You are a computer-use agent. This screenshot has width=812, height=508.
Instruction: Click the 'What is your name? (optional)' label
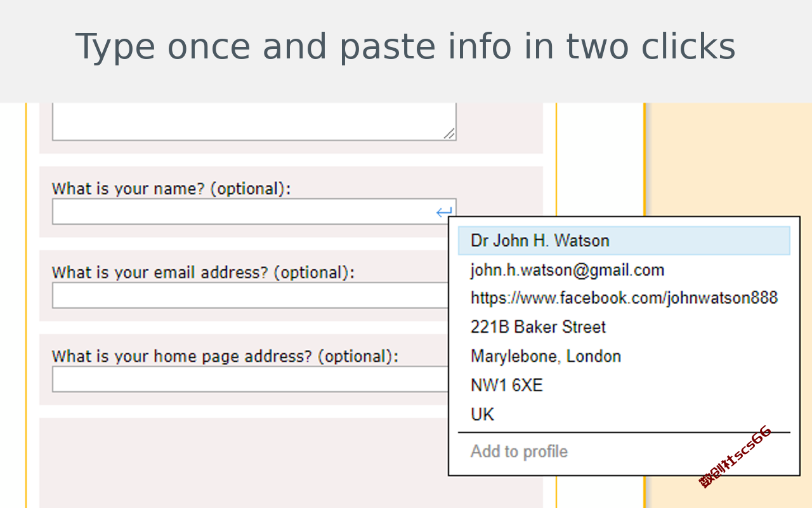coord(171,189)
